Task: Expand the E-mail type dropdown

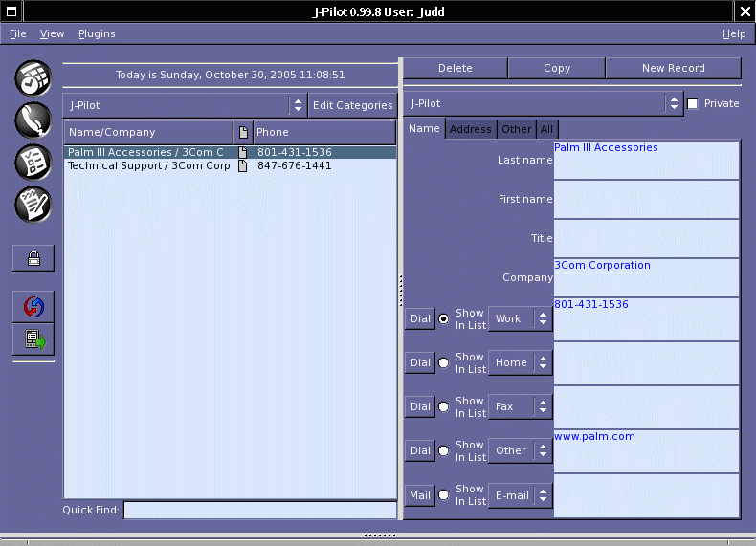Action: (x=520, y=494)
